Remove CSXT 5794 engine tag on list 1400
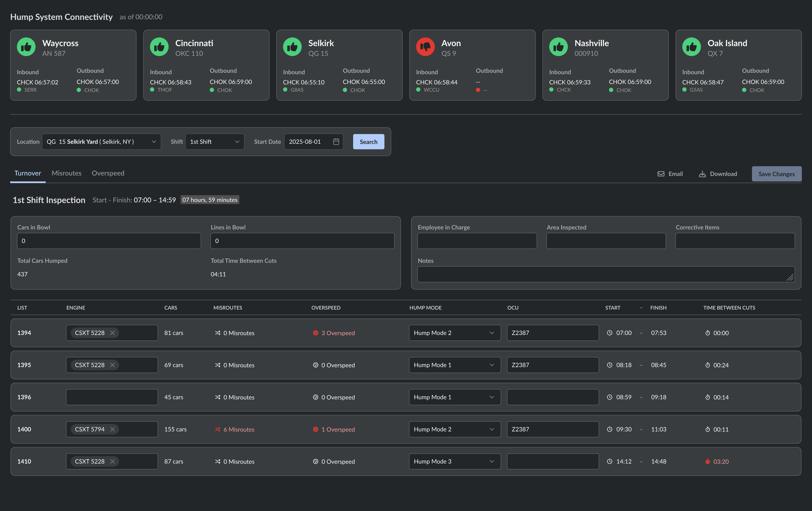Image resolution: width=812 pixels, height=511 pixels. 113,429
